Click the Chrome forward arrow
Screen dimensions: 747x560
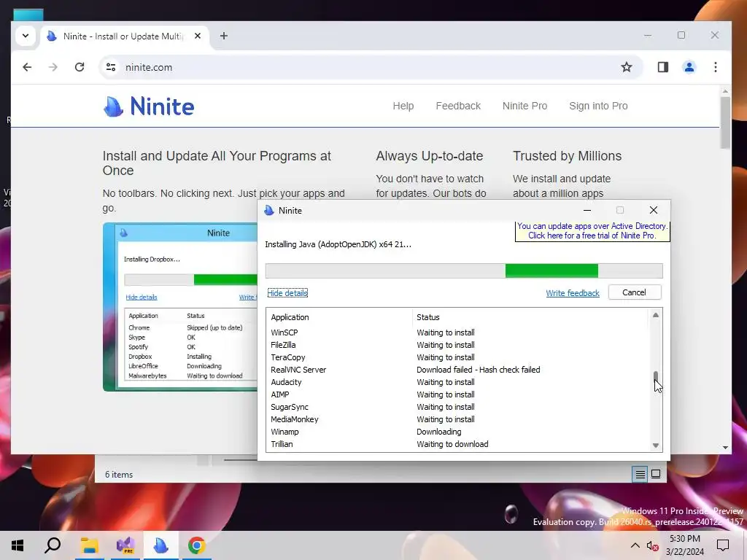(53, 67)
